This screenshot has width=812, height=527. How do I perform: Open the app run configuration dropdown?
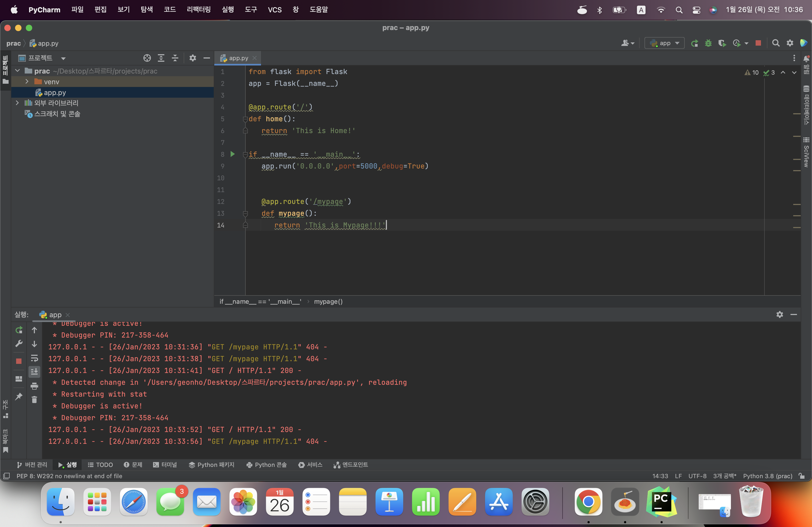coord(664,43)
